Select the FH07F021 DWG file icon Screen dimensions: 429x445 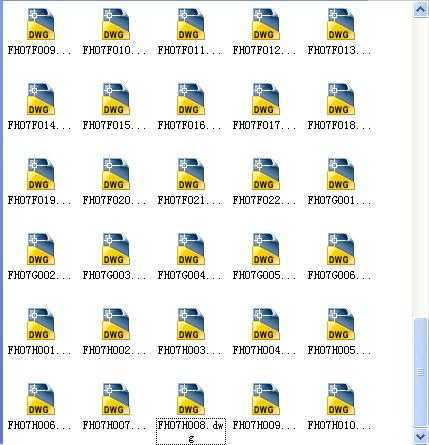[x=191, y=174]
